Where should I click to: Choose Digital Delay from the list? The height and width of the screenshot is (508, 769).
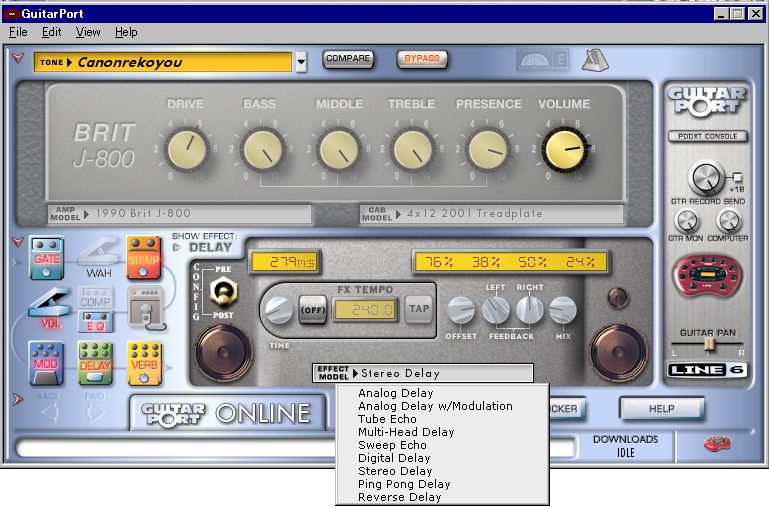tap(442, 458)
